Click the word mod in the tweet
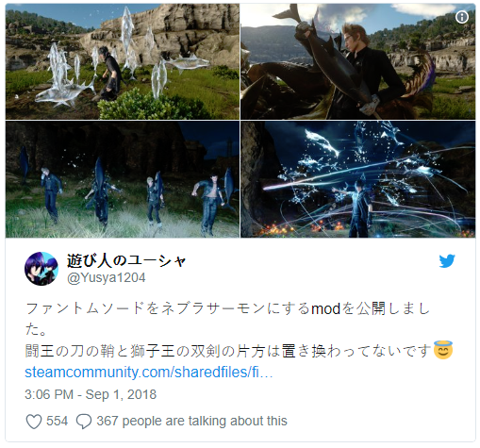The image size is (480, 448). click(x=325, y=309)
